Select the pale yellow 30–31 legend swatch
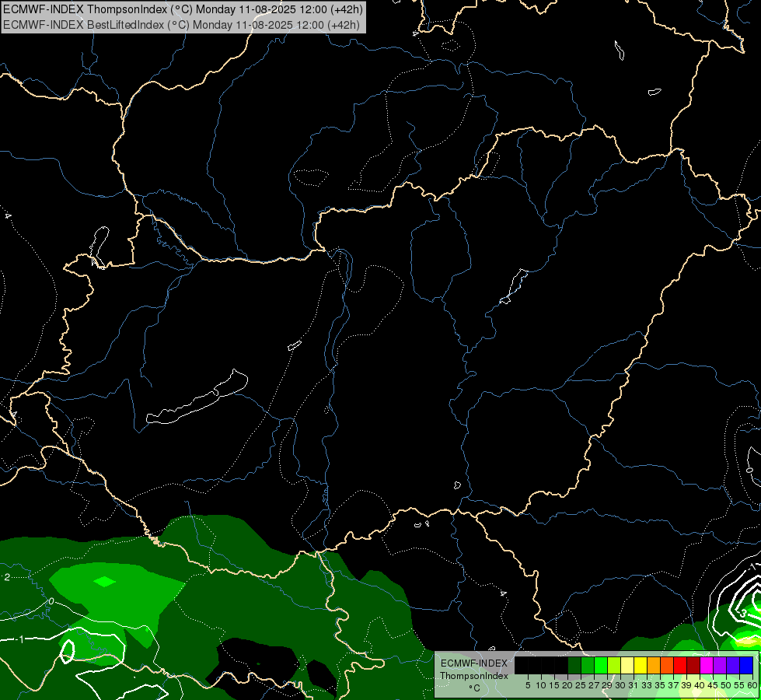The image size is (761, 700). point(627,665)
